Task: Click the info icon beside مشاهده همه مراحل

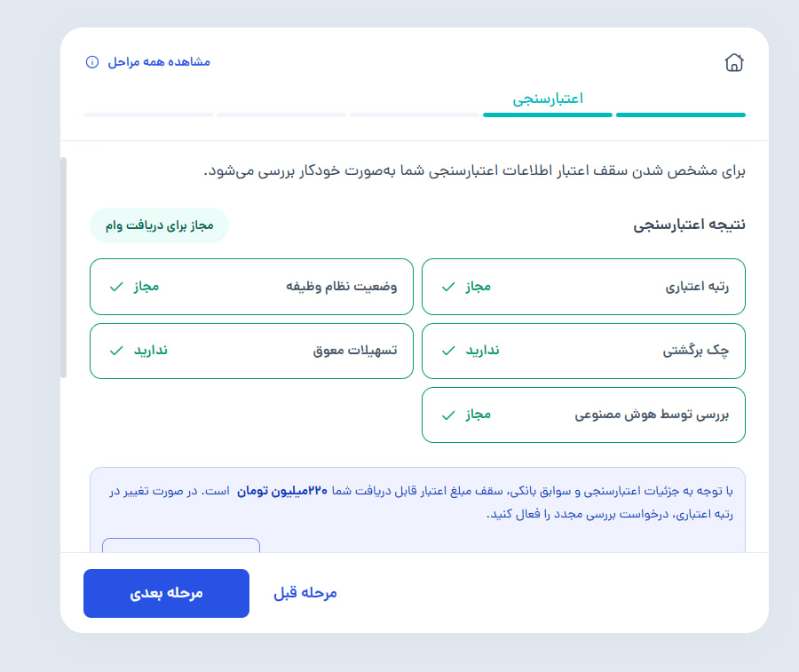Action: tap(92, 62)
